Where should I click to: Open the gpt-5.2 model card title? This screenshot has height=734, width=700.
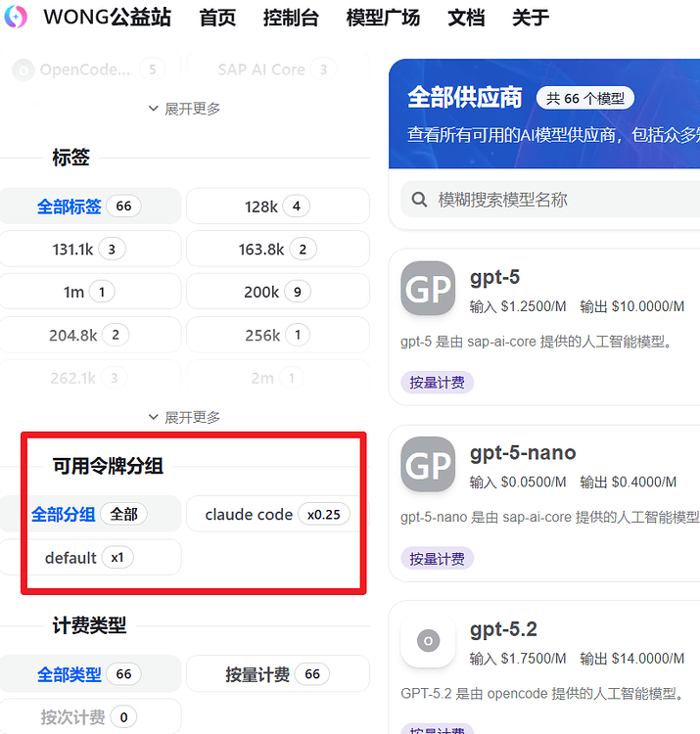point(503,629)
